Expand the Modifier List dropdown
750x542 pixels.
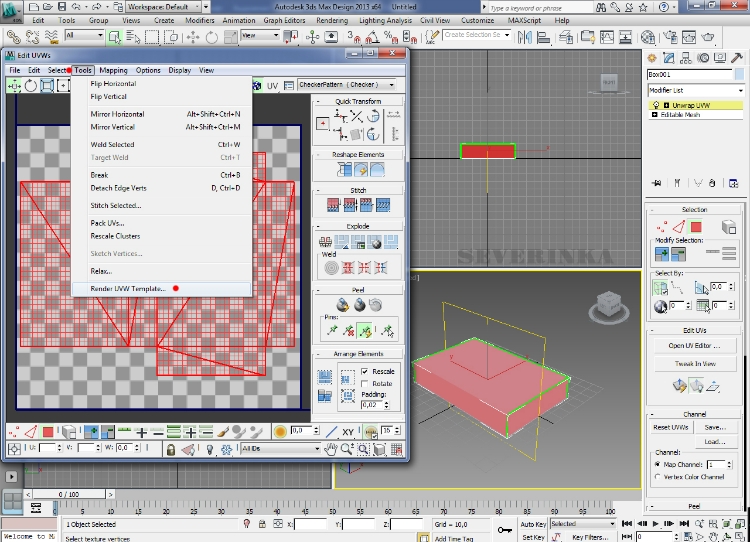pyautogui.click(x=696, y=91)
